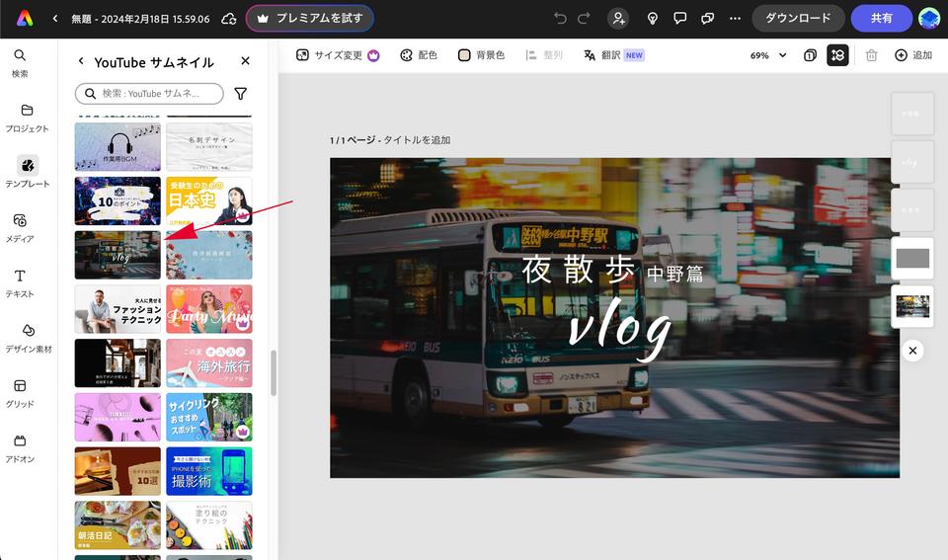Screen dimensions: 948x560
Task: Select the テキスト (Text) tool in sidebar
Action: 21,282
